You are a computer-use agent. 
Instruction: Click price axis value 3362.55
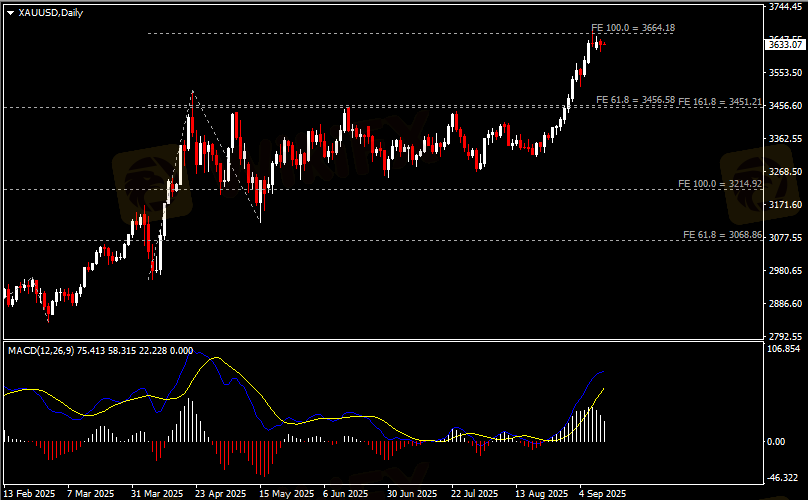[785, 139]
